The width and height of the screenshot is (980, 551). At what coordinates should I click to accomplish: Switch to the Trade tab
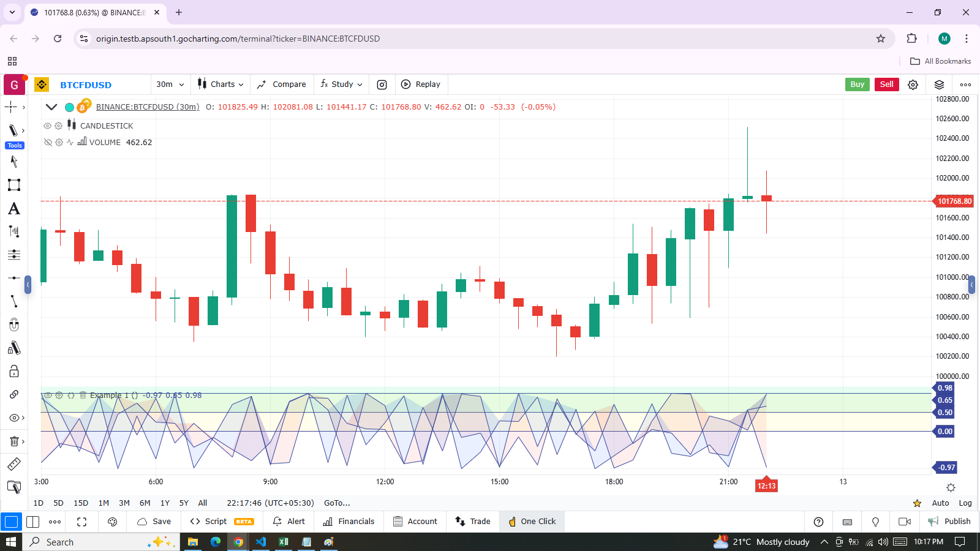coord(473,522)
